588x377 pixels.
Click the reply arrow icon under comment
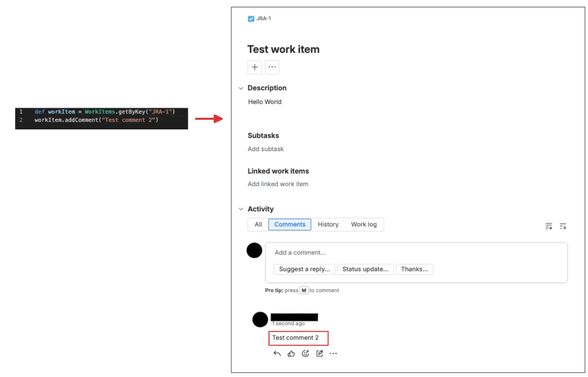coord(277,353)
